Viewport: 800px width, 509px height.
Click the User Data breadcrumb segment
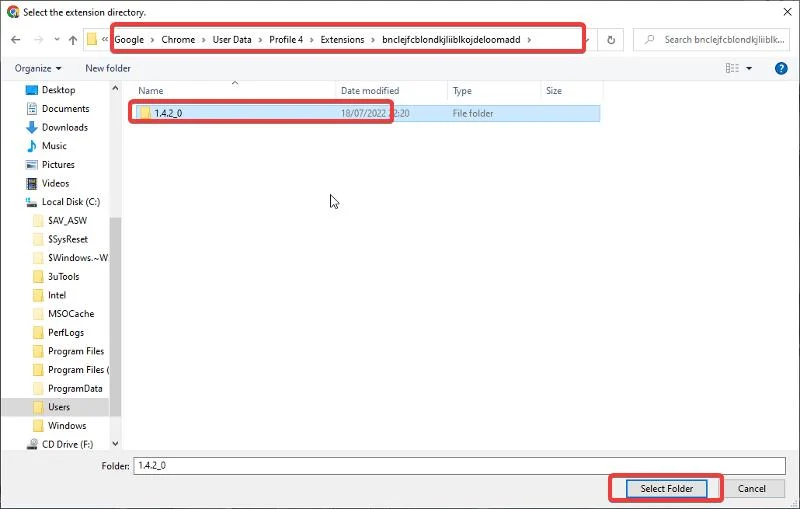pos(232,40)
